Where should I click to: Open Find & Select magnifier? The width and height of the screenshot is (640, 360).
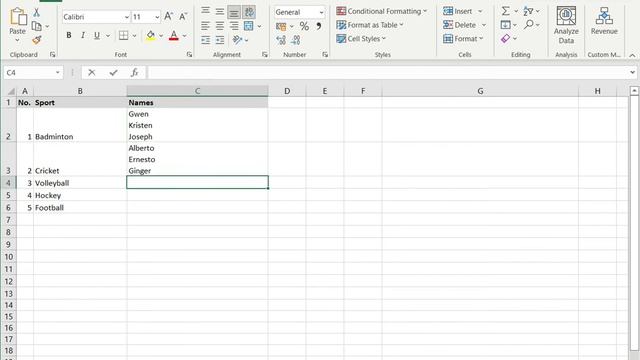pos(529,25)
